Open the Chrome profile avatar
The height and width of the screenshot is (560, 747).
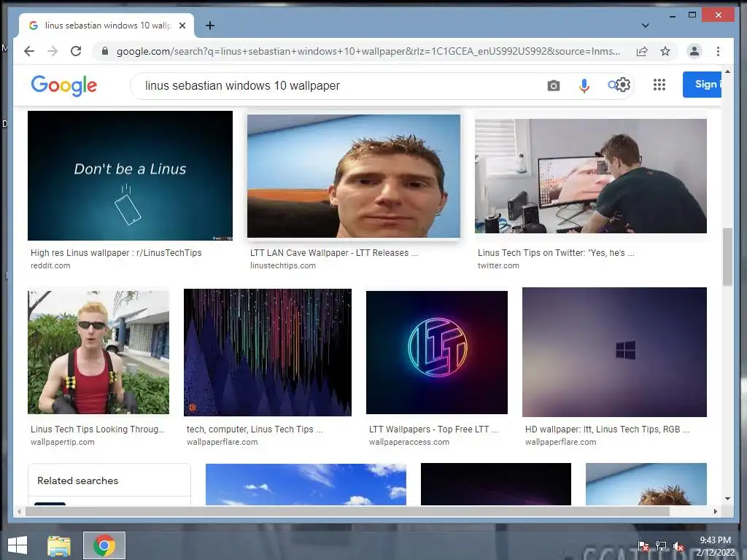pos(694,51)
